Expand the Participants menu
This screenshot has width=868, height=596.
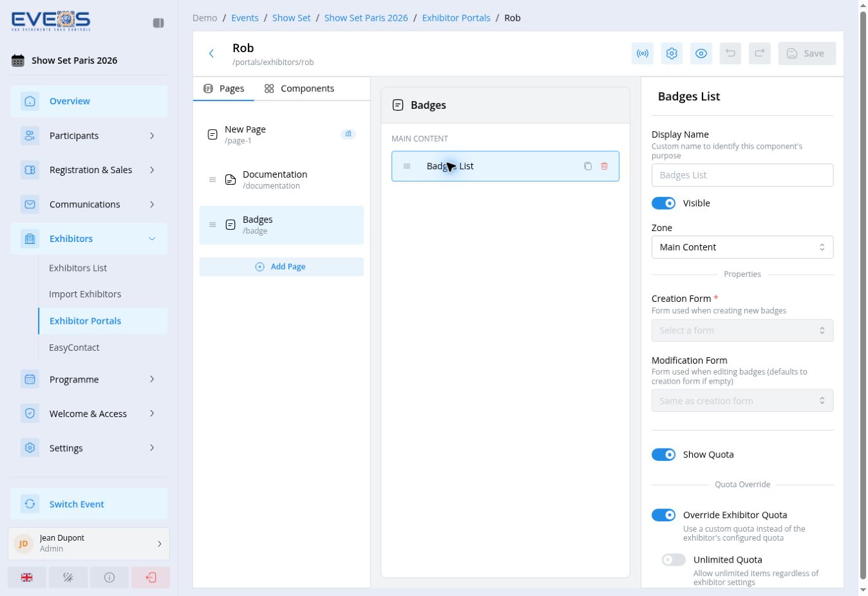(x=89, y=136)
